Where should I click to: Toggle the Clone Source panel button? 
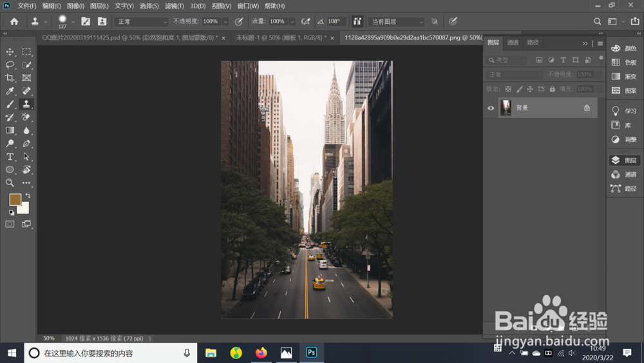[102, 21]
